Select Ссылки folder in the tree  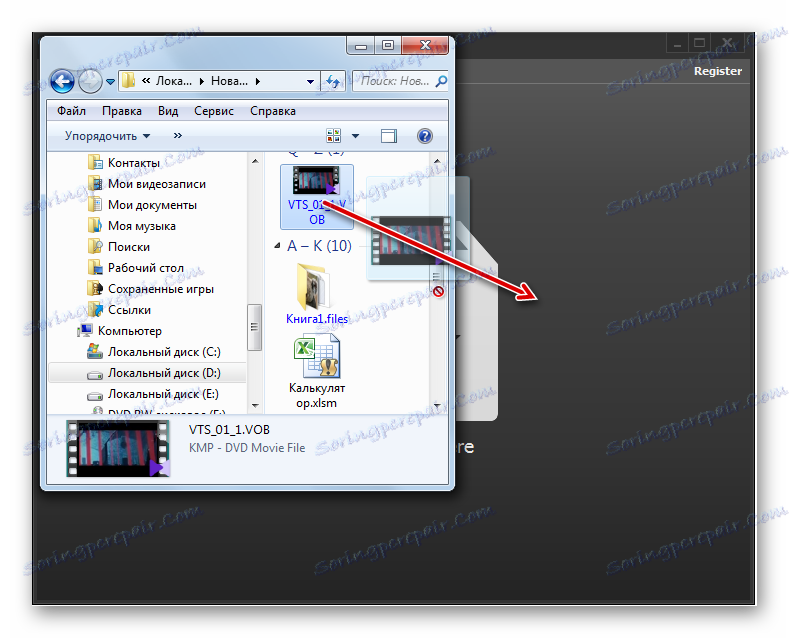coord(129,310)
